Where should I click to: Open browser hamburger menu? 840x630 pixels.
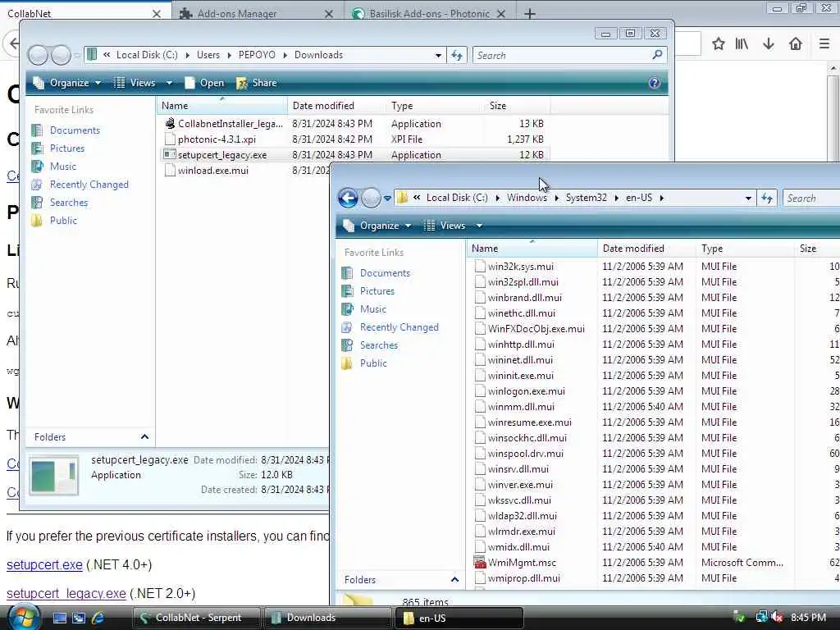coord(824,44)
